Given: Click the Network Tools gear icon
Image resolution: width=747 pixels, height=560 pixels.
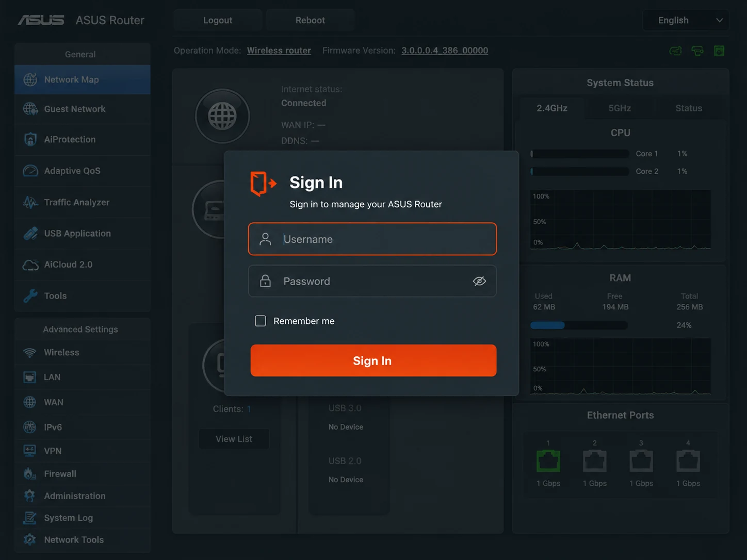Looking at the screenshot, I should [30, 539].
